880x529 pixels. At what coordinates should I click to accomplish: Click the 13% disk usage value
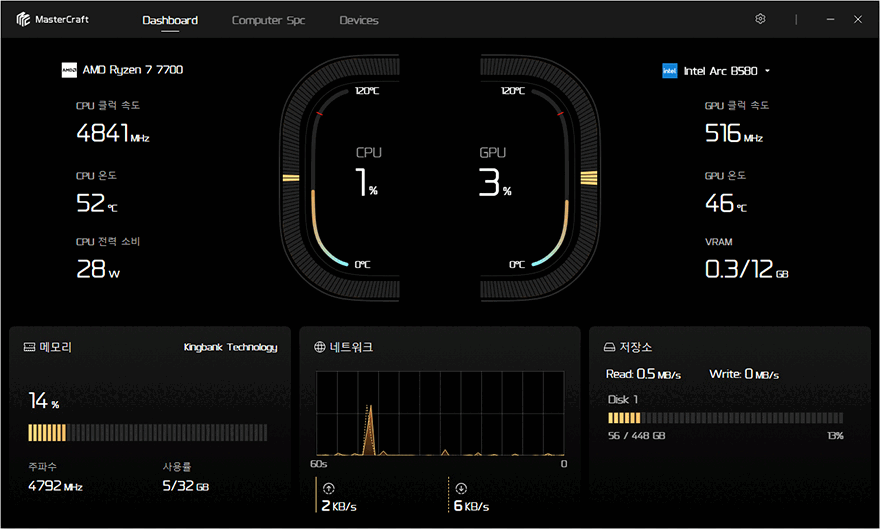point(835,435)
